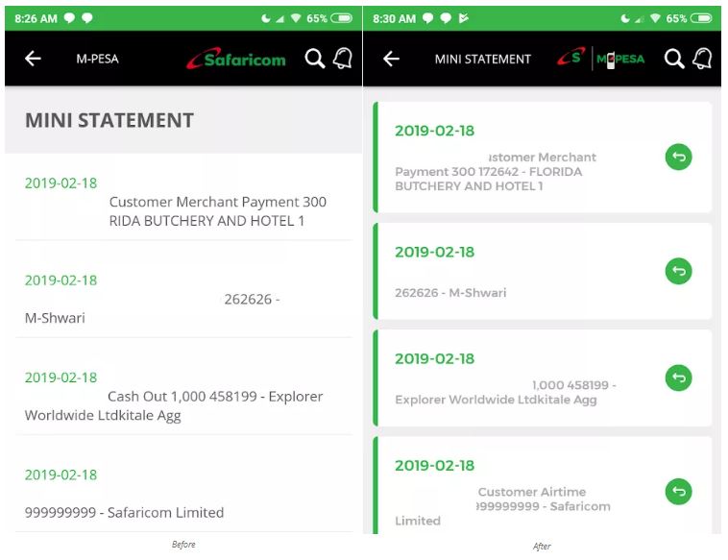Tap back arrow in M-PESA screen
728x560 pixels.
coord(33,59)
